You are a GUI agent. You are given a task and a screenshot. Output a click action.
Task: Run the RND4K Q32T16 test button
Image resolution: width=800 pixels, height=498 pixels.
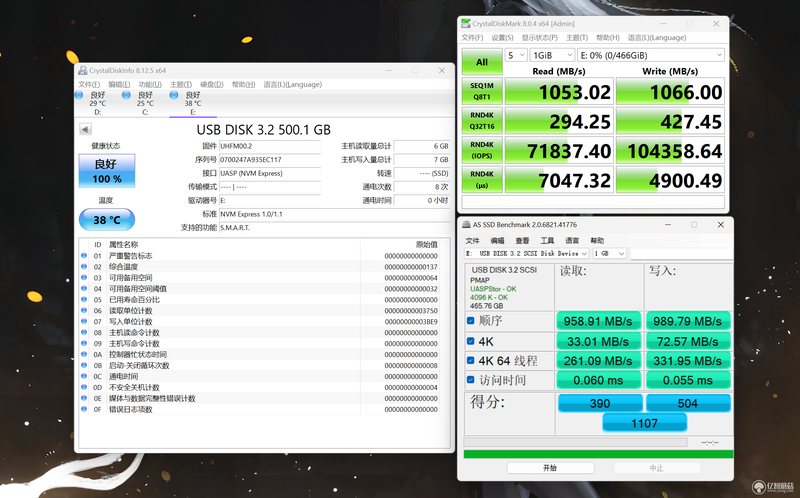point(482,121)
